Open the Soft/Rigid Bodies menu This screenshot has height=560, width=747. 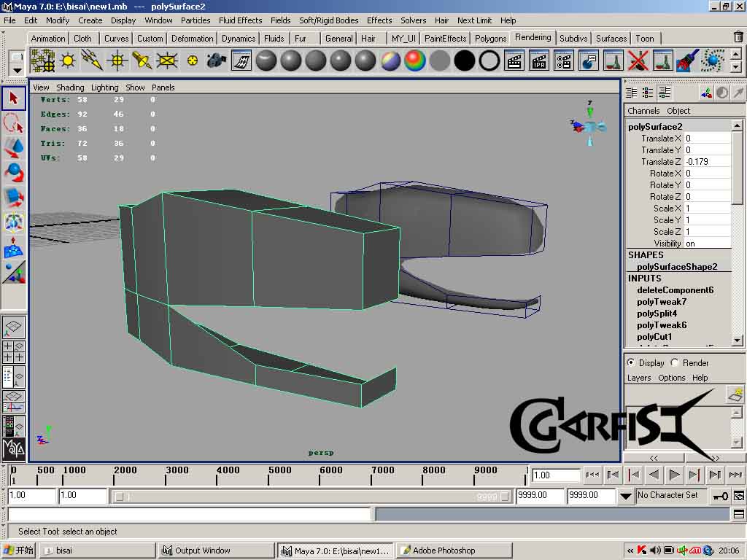[x=329, y=20]
